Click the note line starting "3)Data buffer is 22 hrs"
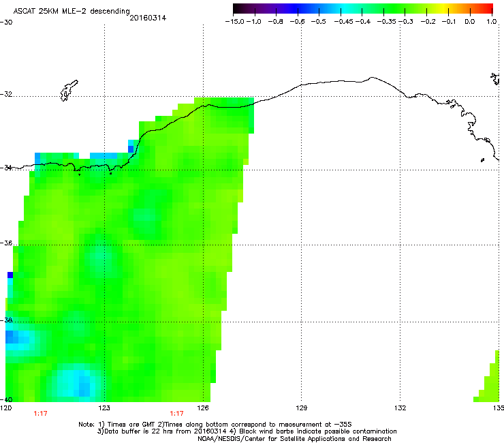 pyautogui.click(x=247, y=431)
